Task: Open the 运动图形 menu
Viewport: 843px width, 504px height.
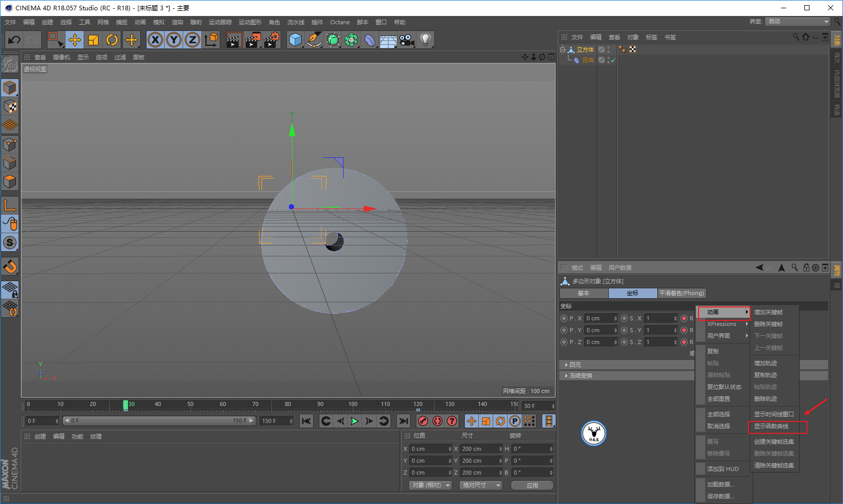Action: click(250, 22)
